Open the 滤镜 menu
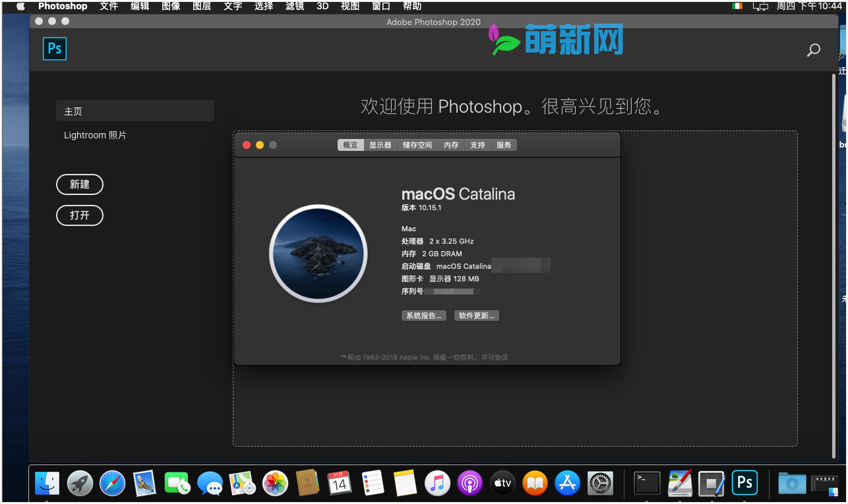The height and width of the screenshot is (504, 848). pyautogui.click(x=295, y=6)
